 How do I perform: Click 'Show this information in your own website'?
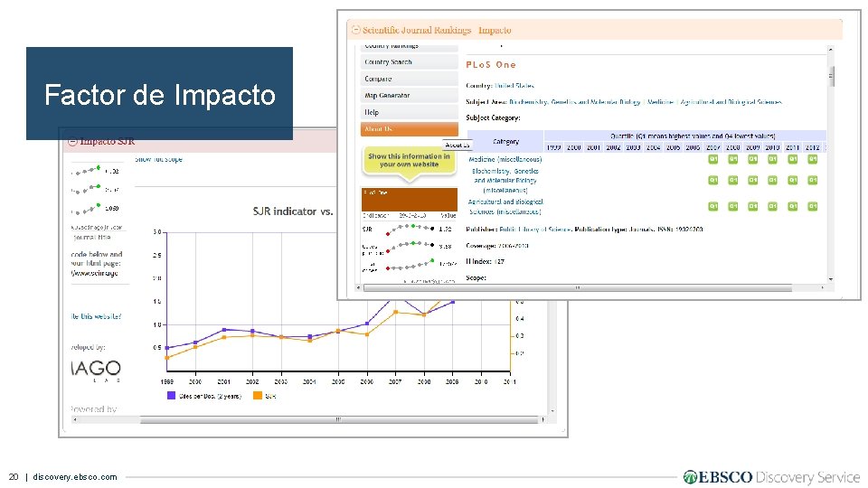pos(409,161)
